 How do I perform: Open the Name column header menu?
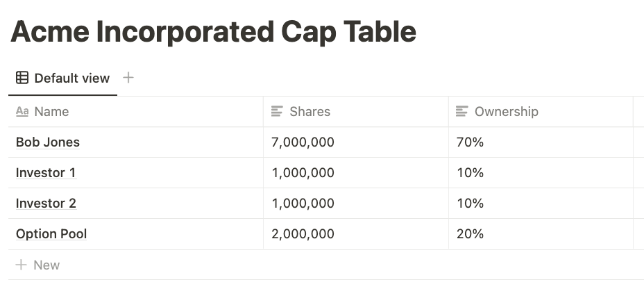pyautogui.click(x=135, y=112)
